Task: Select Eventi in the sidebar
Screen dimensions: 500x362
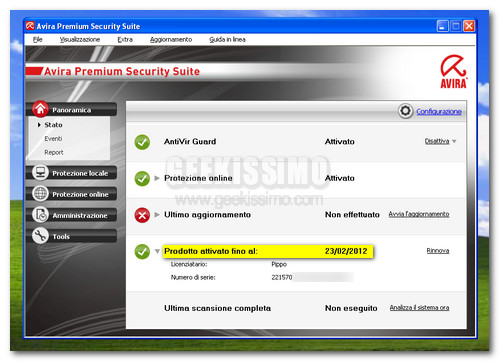Action: 53,138
